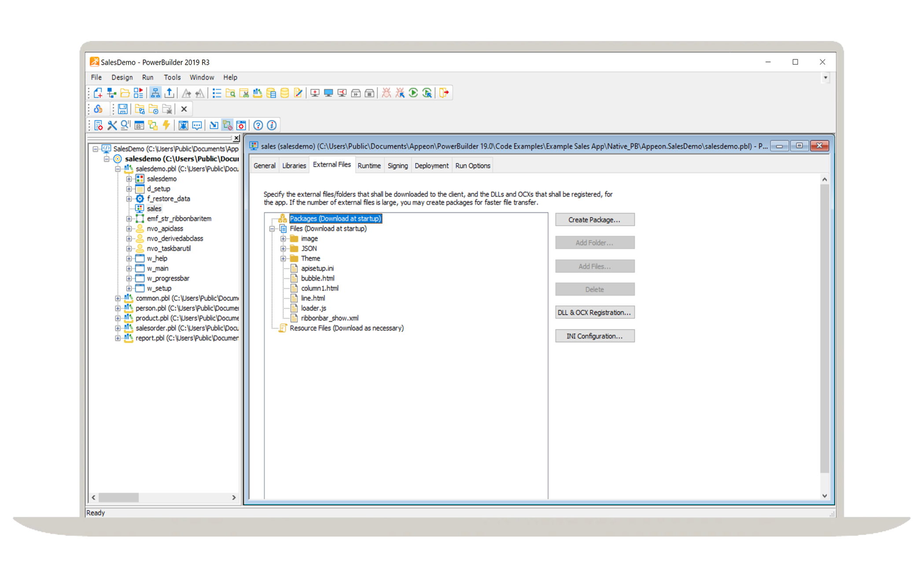
Task: Select the ribbonbar_show.xml file
Action: 329,318
